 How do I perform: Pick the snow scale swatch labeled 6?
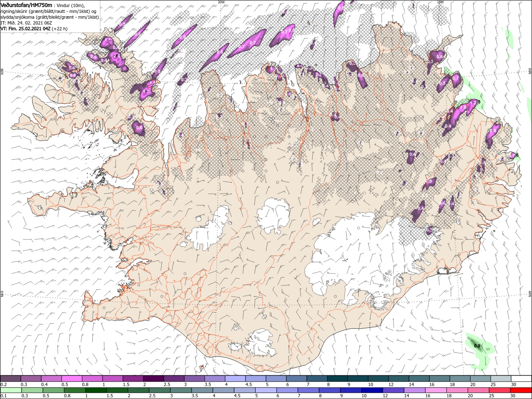(x=296, y=379)
